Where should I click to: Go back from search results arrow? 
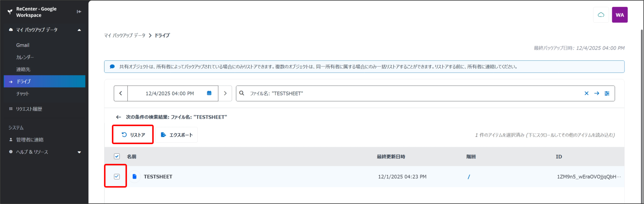[118, 117]
